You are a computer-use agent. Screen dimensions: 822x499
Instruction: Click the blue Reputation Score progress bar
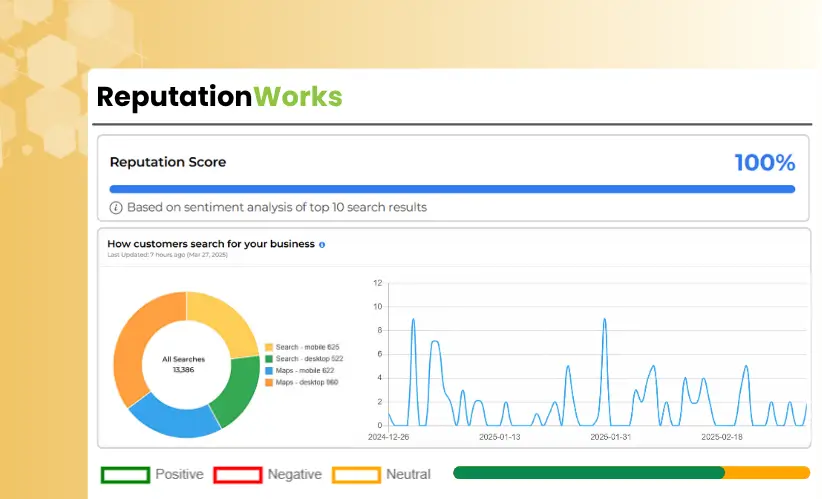(452, 189)
